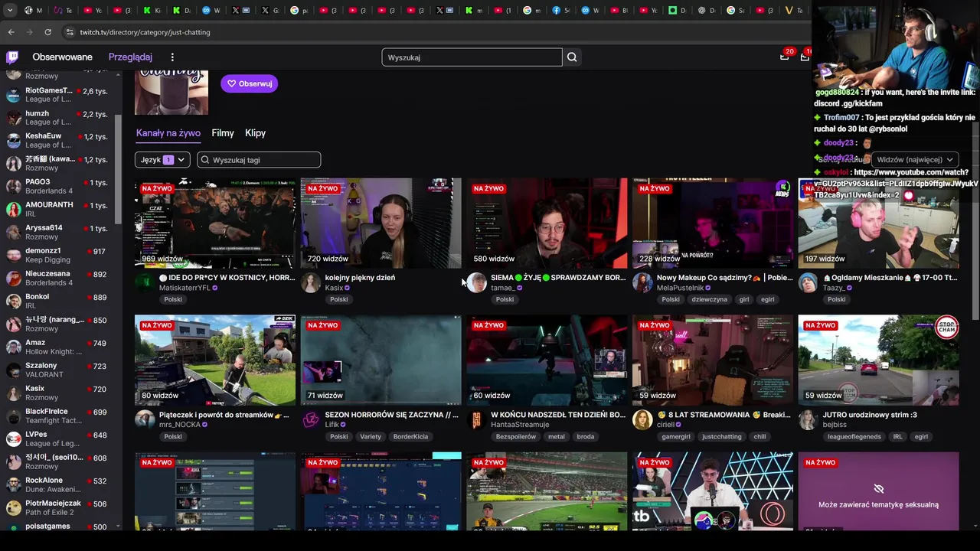Select Nieuczesana channel in sidebar
Viewport: 980px width, 551px height.
[60, 279]
